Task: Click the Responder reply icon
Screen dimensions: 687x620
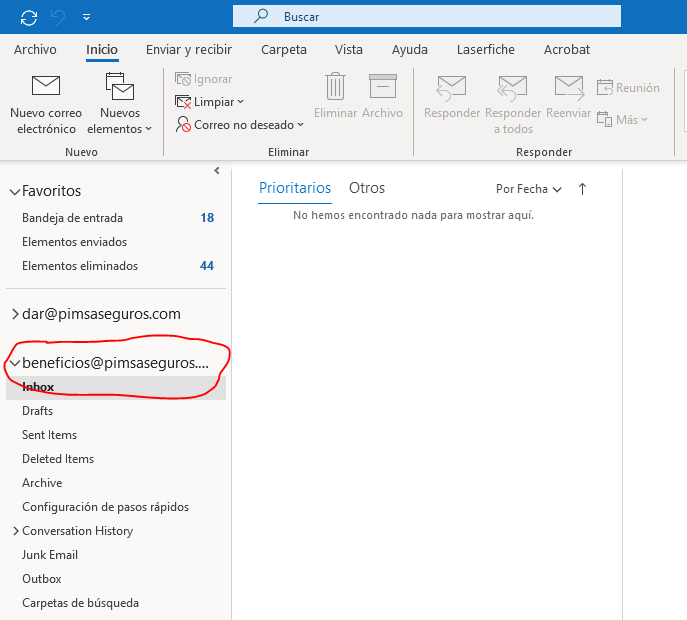Action: pyautogui.click(x=451, y=88)
